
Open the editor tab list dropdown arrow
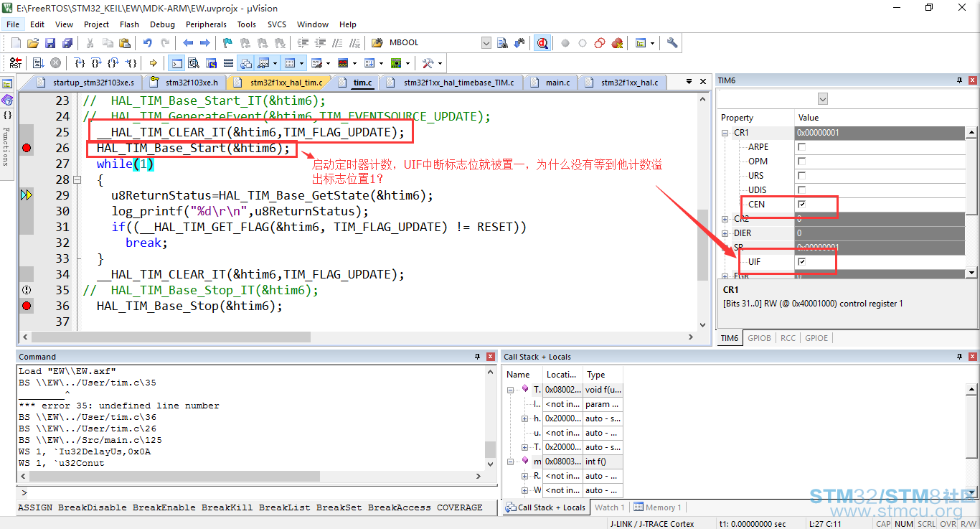(689, 81)
